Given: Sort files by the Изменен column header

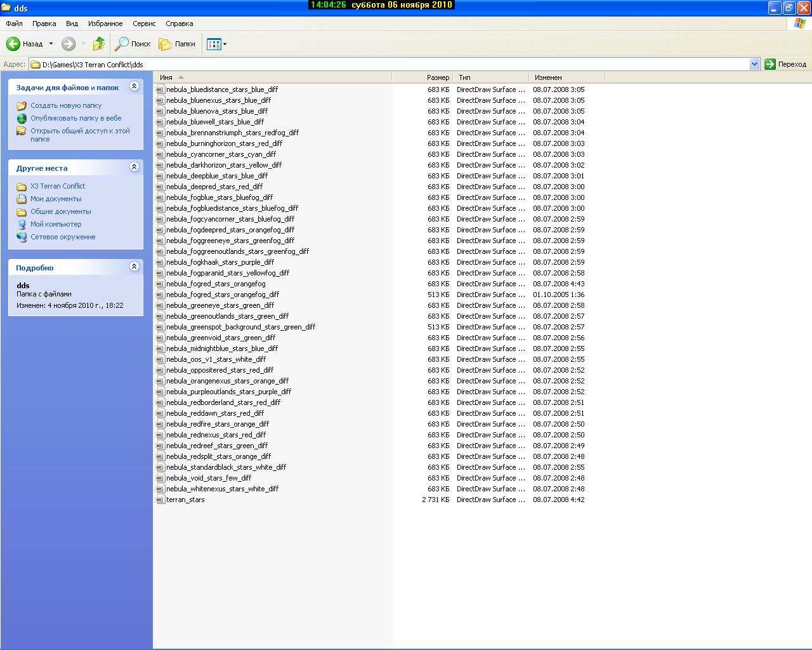Looking at the screenshot, I should point(566,77).
